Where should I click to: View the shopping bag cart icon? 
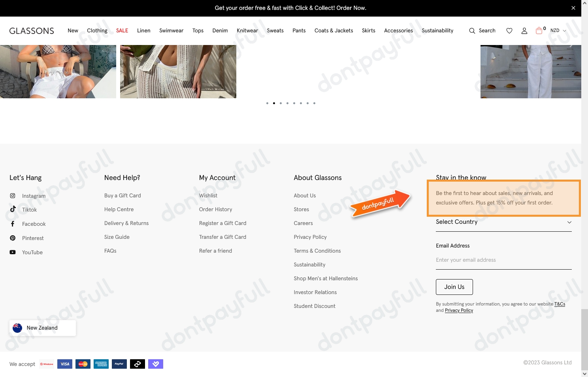(539, 30)
